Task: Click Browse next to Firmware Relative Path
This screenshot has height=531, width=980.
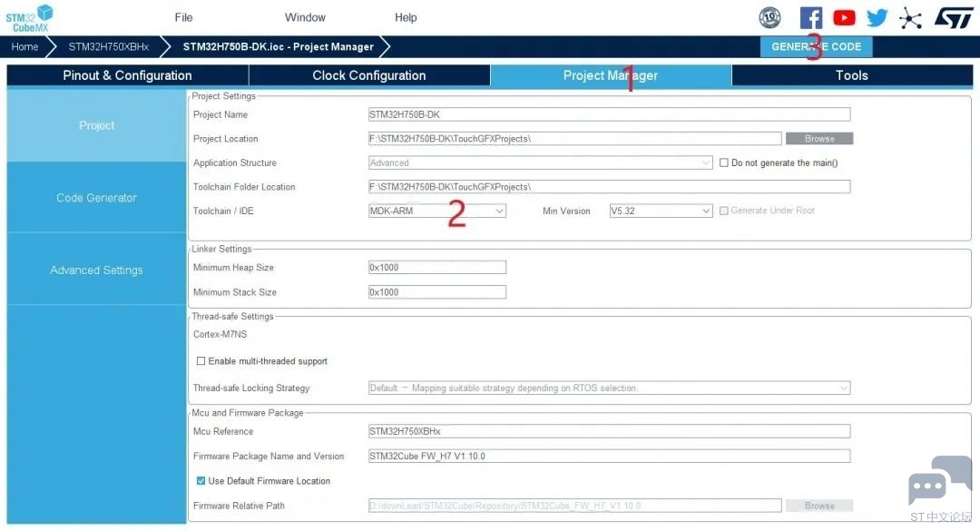Action: 819,506
